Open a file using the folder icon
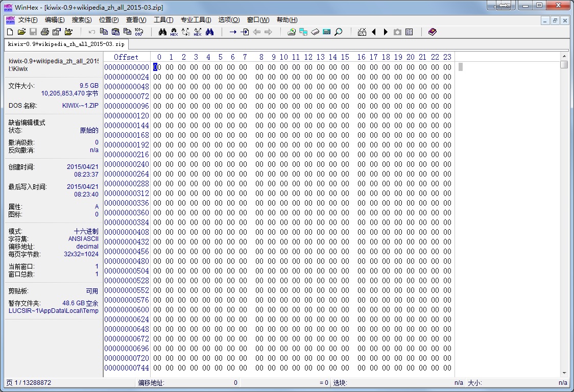The image size is (574, 392). click(21, 32)
